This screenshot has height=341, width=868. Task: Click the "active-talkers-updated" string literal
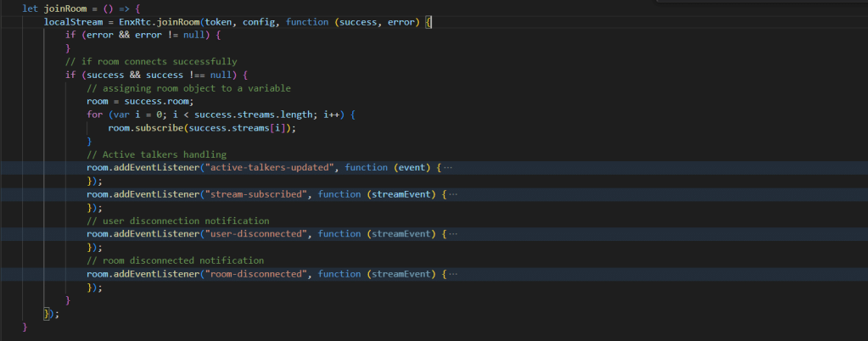pyautogui.click(x=270, y=168)
